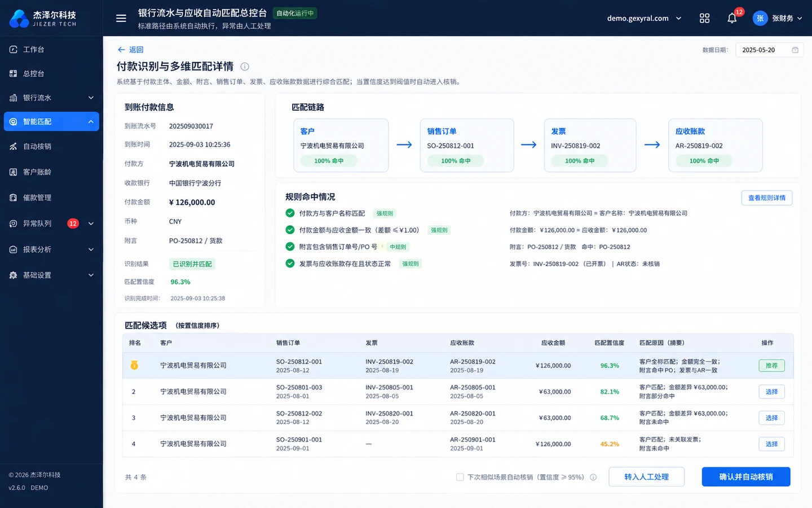Enable 下次相似场景自动核销 checkbox

460,477
